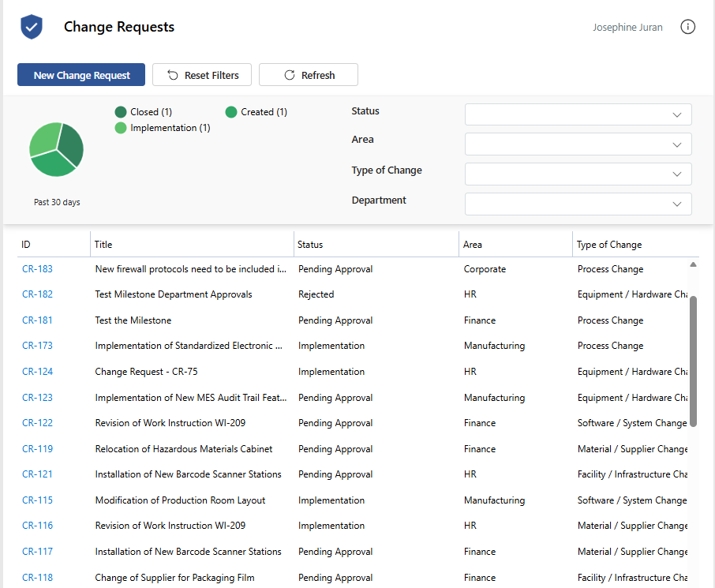This screenshot has height=588, width=715.
Task: Open change request CR-181
Action: (x=37, y=320)
